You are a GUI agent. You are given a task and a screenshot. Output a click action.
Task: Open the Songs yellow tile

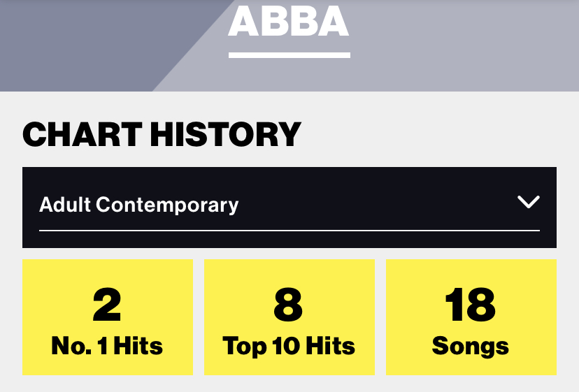[x=471, y=317]
